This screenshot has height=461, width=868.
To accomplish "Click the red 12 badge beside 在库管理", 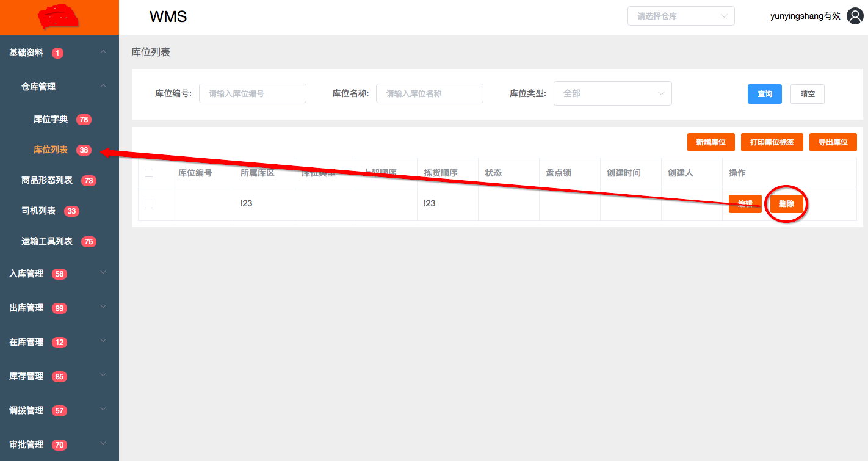I will 59,343.
